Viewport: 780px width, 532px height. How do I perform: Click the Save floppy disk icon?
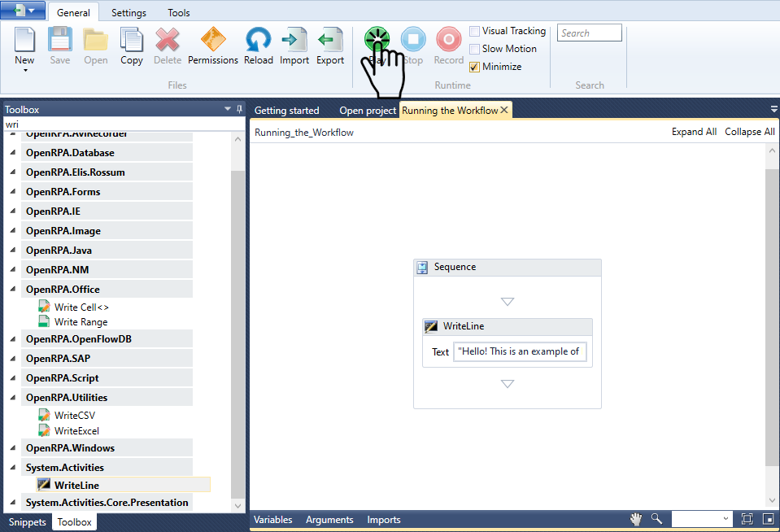click(60, 39)
